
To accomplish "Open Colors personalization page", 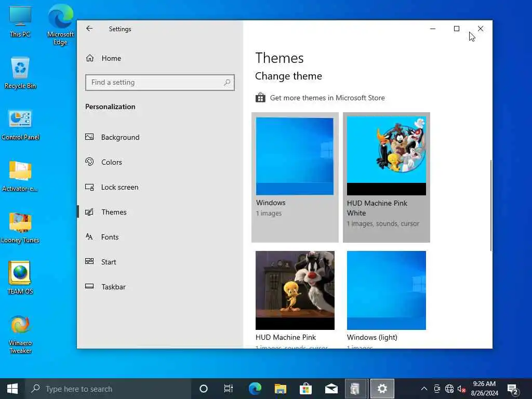I will 159,162.
